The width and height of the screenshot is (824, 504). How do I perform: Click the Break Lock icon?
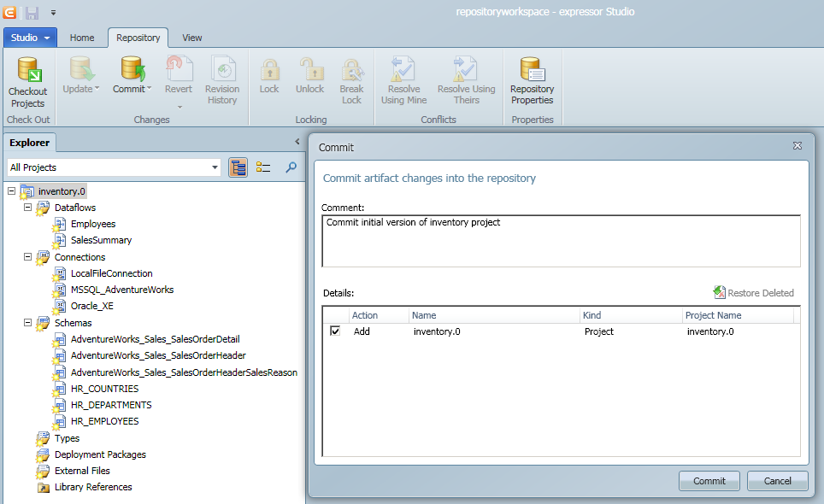tap(352, 69)
